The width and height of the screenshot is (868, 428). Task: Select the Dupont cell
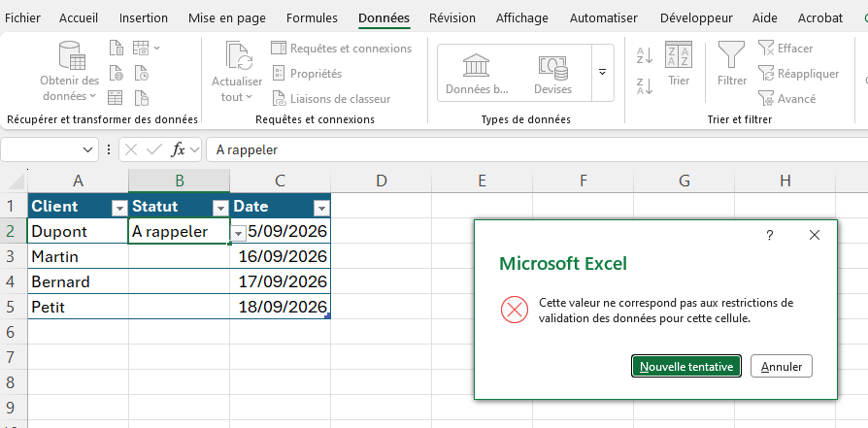[78, 231]
